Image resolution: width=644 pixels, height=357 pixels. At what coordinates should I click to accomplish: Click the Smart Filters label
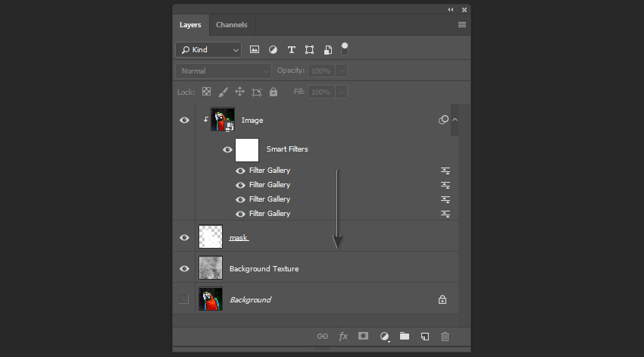[287, 149]
